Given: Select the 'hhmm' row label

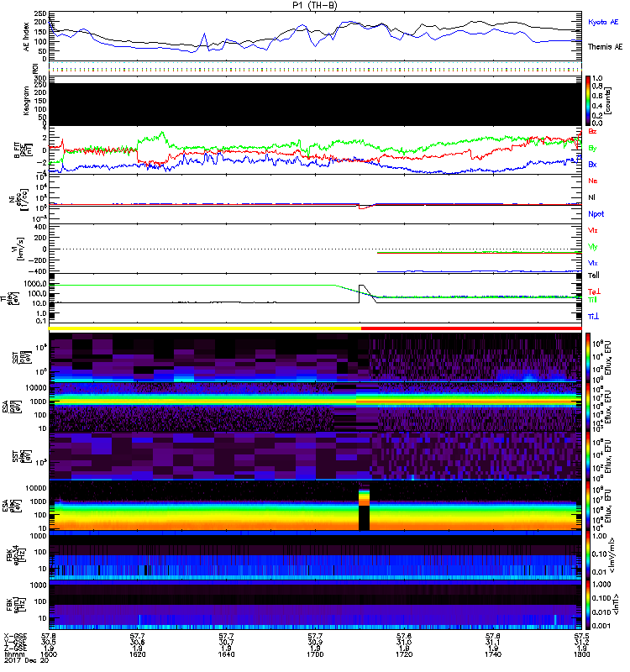Looking at the screenshot, I should click(13, 654).
